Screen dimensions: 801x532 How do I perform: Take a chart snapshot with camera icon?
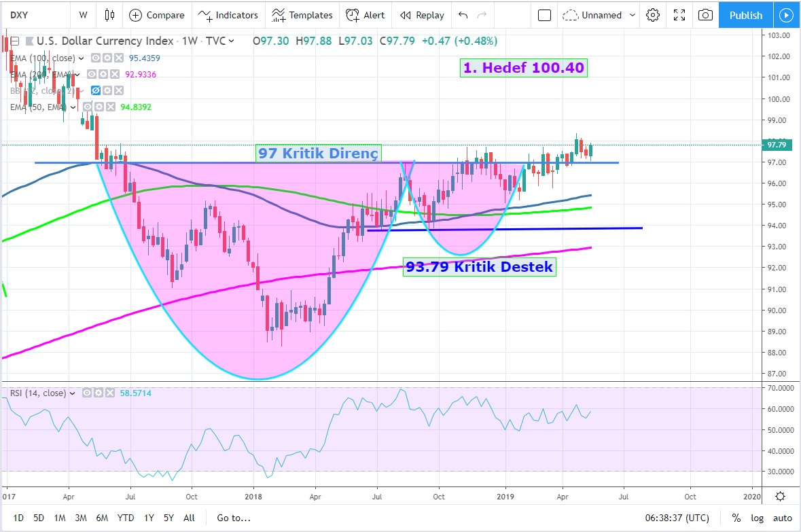point(705,16)
